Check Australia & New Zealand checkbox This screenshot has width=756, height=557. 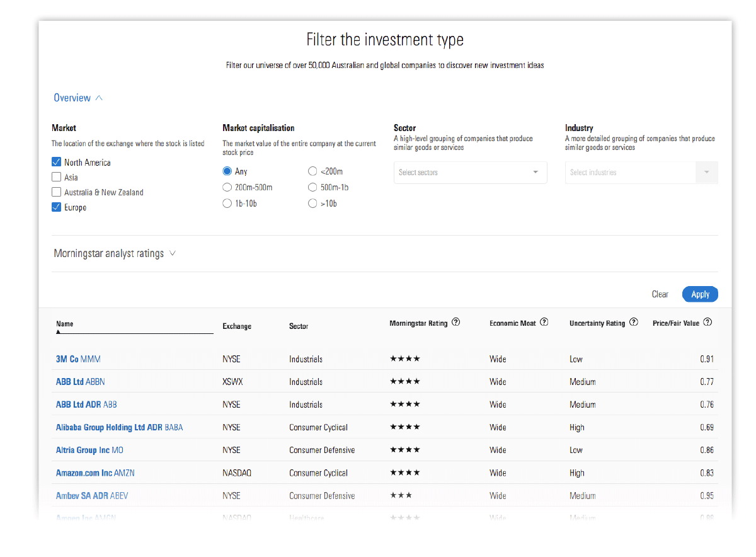(57, 192)
